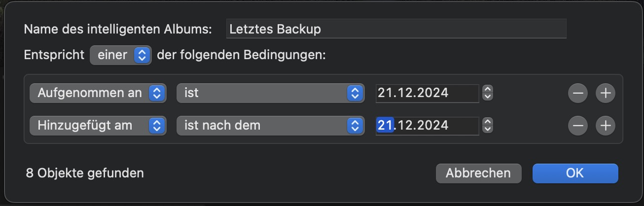644x206 pixels.
Task: Open the "ist" comparison dropdown
Action: click(270, 93)
